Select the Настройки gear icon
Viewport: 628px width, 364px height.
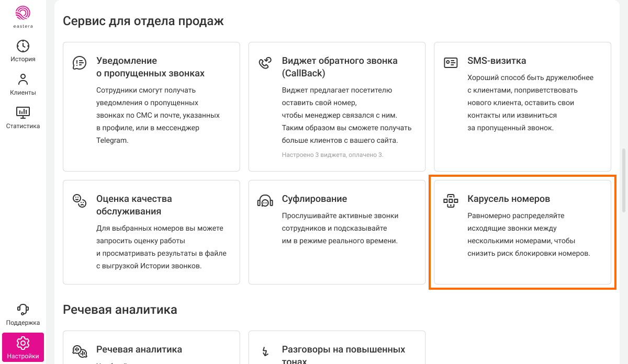click(23, 343)
